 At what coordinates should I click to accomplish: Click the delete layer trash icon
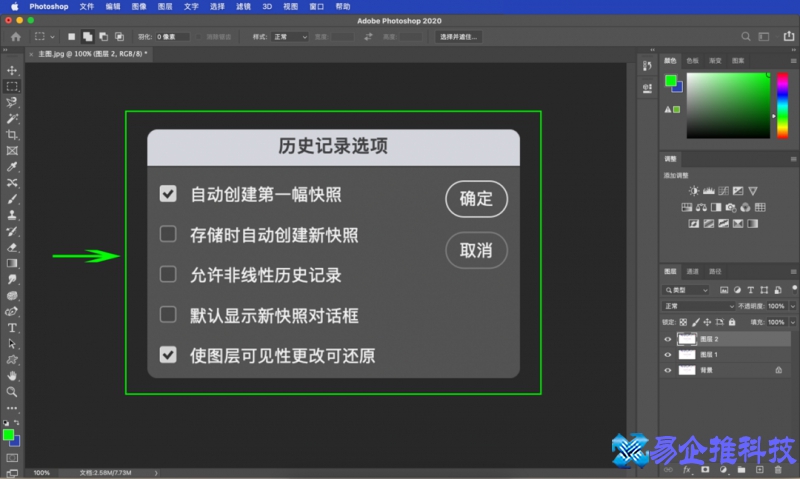[778, 469]
